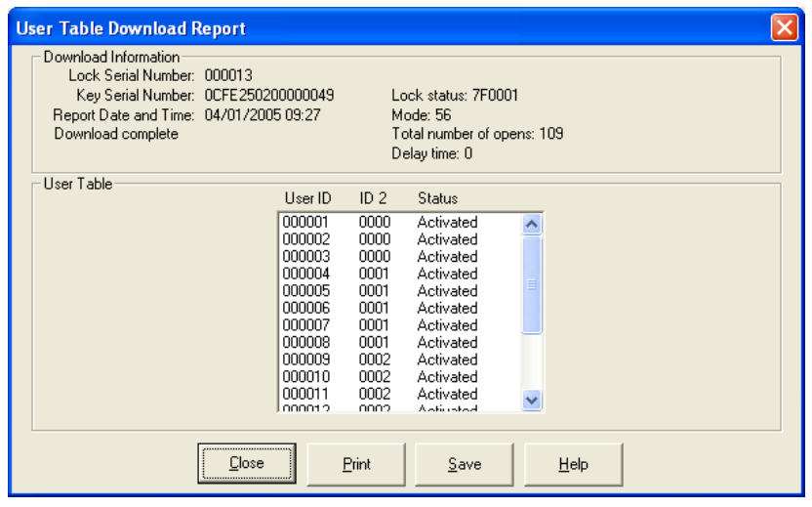Save the user table report
812x507 pixels.
pos(465,464)
